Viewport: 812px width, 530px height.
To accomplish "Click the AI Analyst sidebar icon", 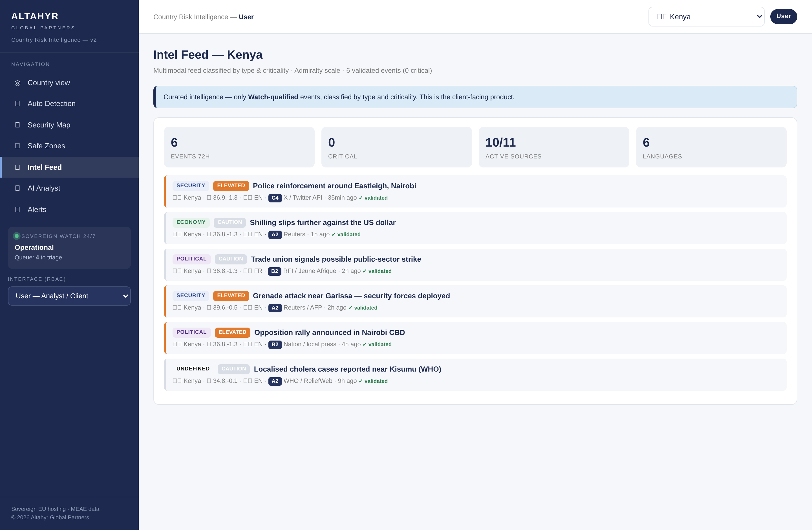I will (17, 188).
